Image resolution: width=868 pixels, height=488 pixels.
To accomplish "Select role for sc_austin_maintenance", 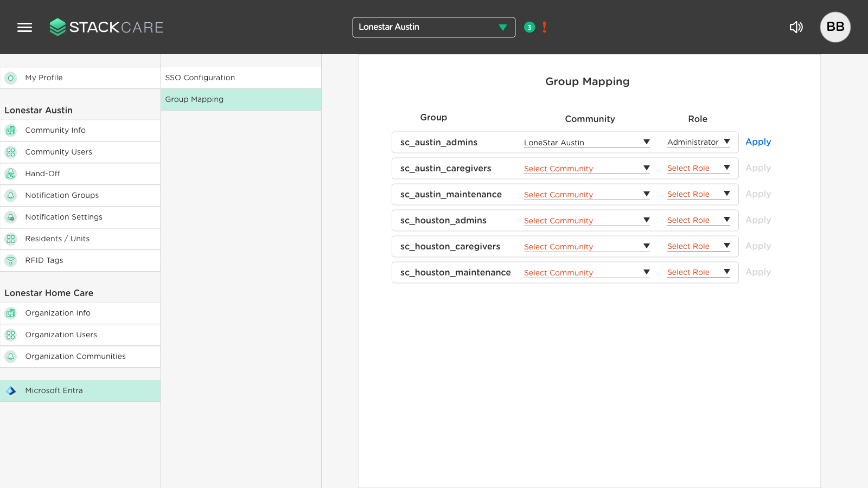I will 698,194.
